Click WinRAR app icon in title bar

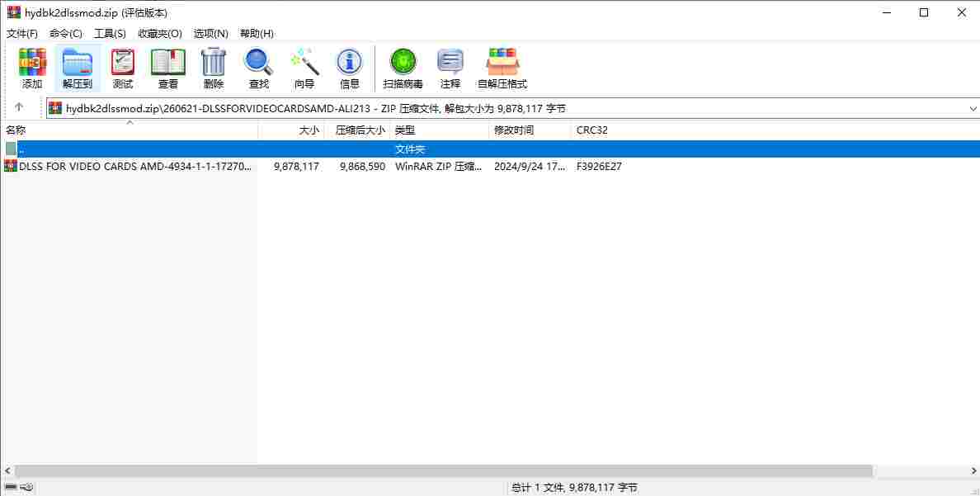(14, 12)
